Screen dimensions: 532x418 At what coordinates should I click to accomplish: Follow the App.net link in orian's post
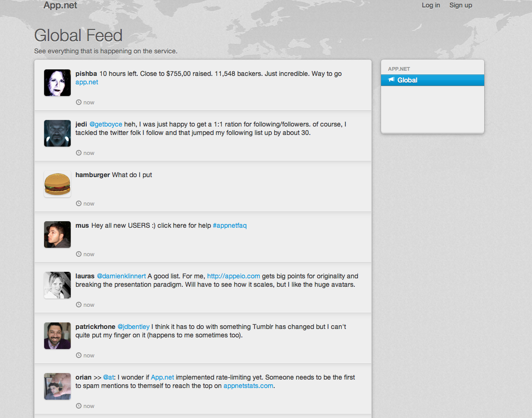[162, 377]
